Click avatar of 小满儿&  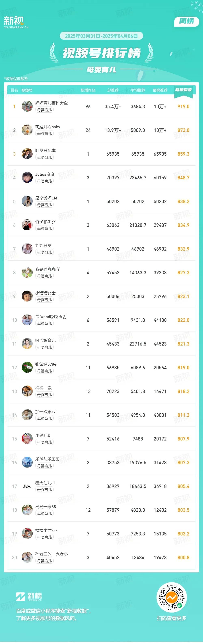point(27,439)
